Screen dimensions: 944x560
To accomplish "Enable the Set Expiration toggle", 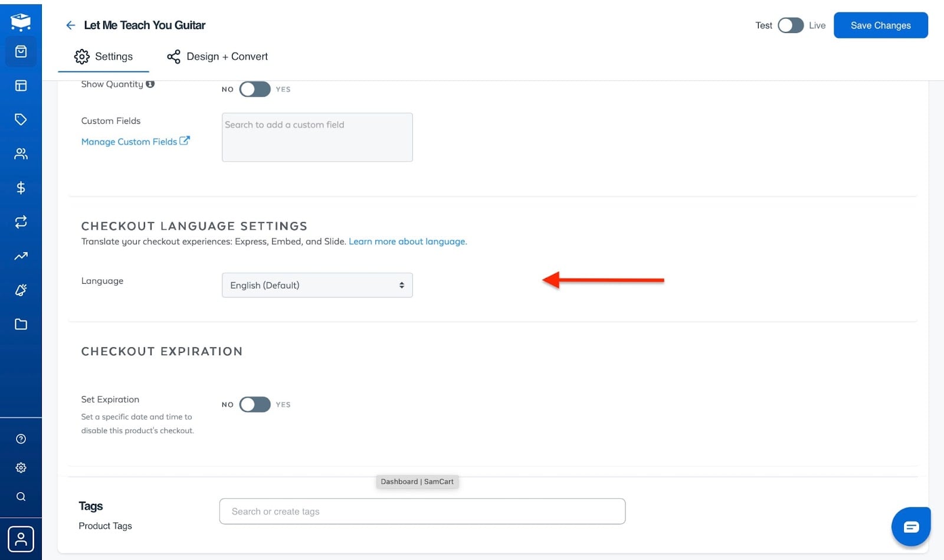I will tap(255, 404).
